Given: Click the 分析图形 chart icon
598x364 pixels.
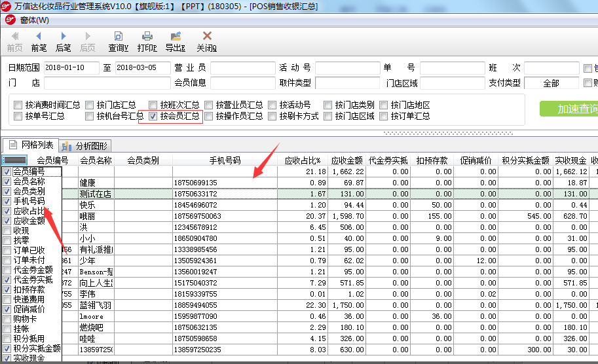Looking at the screenshot, I should coord(67,146).
